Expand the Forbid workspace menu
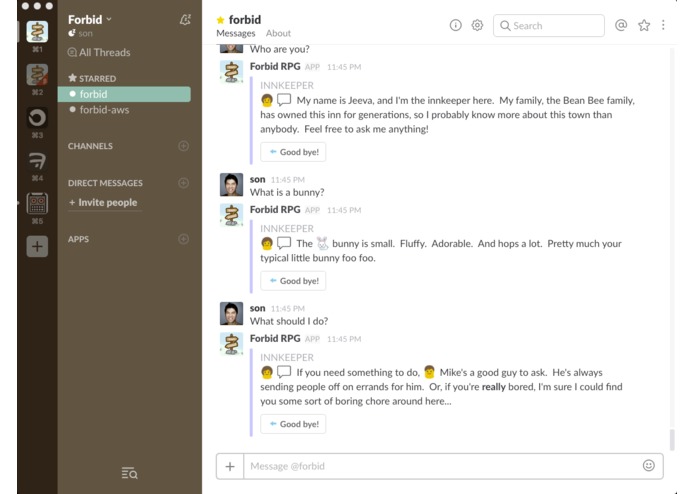Screen dimensions: 695x494 [90, 19]
